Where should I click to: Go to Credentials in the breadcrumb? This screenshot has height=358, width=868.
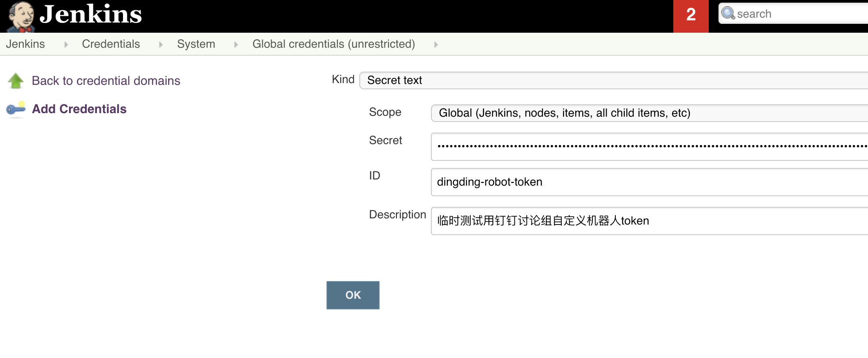(111, 44)
